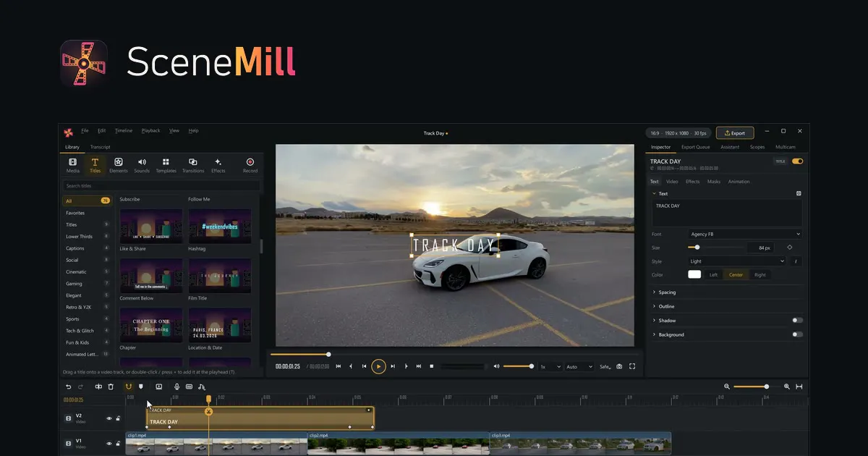Open the text Color swatch
868x456 pixels.
click(x=694, y=275)
